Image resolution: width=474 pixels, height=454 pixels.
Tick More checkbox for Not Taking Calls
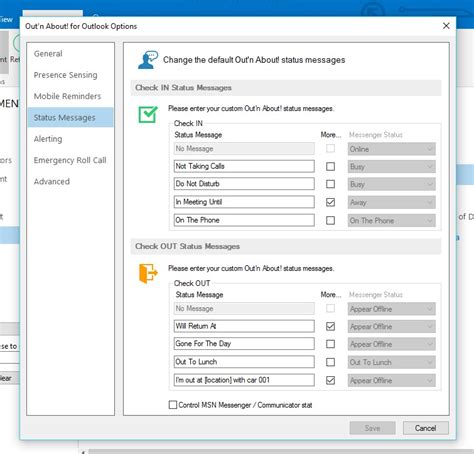[x=330, y=166]
